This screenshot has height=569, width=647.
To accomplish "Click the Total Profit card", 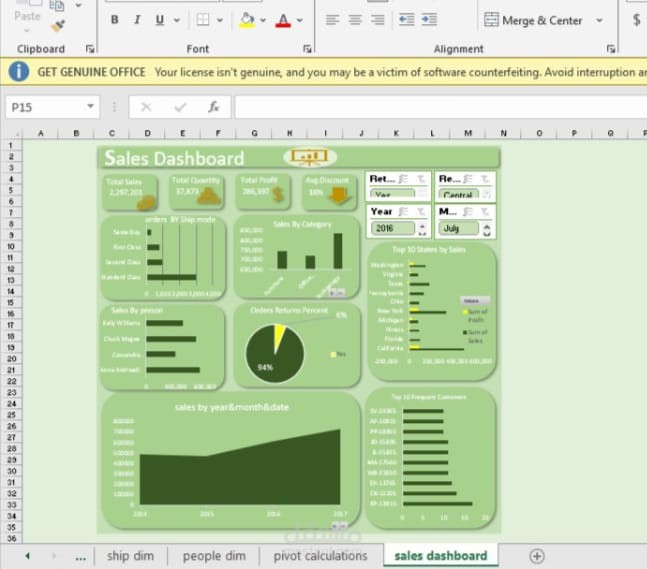I will (263, 191).
